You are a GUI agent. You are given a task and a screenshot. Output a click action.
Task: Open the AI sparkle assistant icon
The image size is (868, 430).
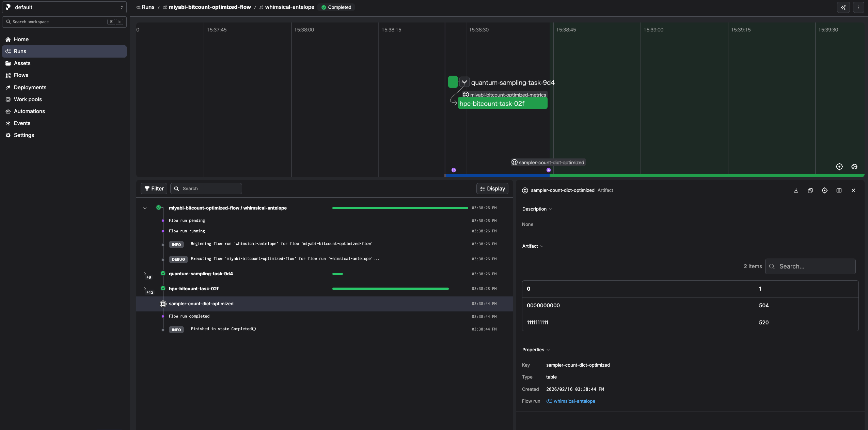click(x=843, y=7)
